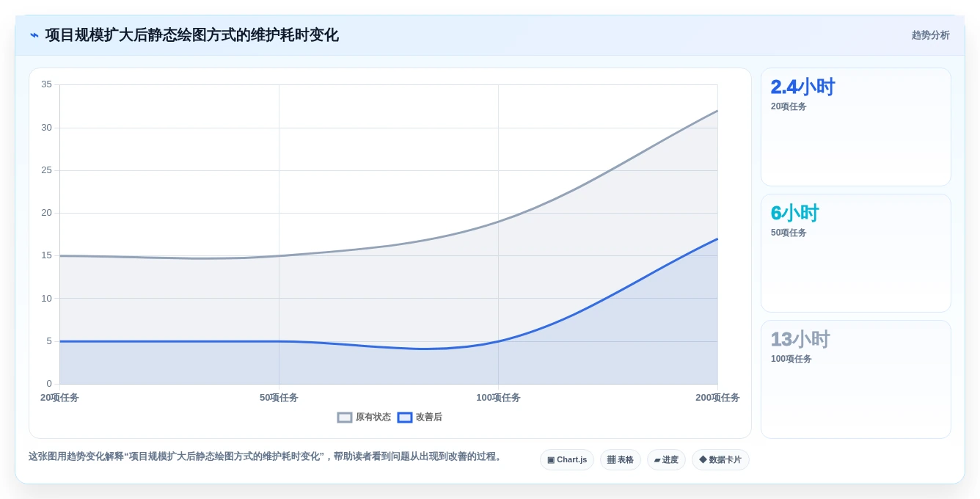Click the 0 y-axis tick value
Screen dimensions: 980x499
point(49,384)
